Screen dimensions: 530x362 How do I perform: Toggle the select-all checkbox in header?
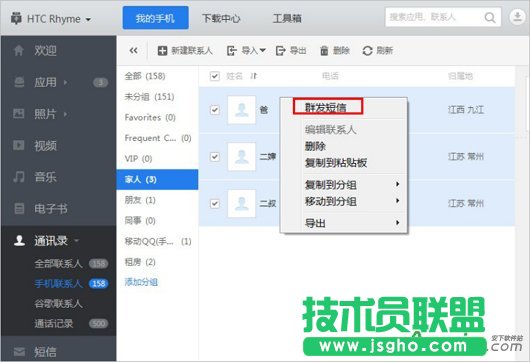click(x=215, y=76)
